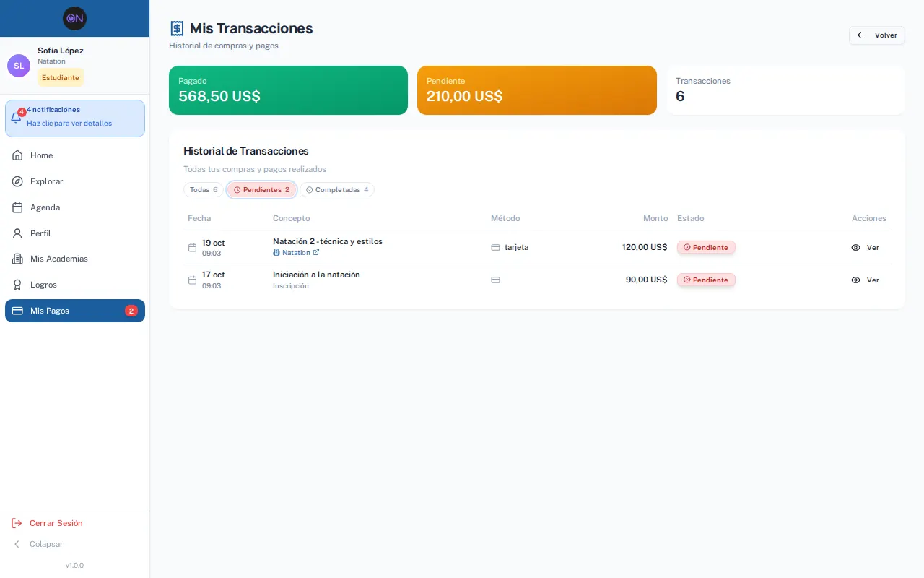Click the notifications bell icon
Viewport: 924px width, 578px height.
pos(17,118)
